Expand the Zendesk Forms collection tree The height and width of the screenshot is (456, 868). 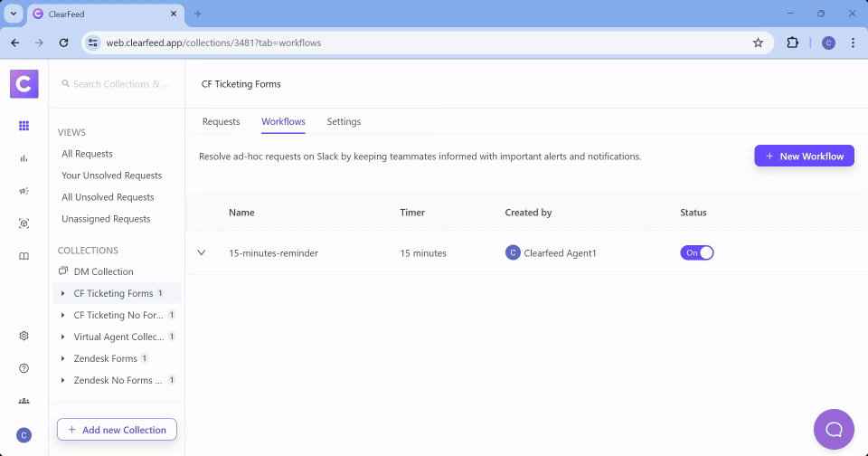coord(62,358)
